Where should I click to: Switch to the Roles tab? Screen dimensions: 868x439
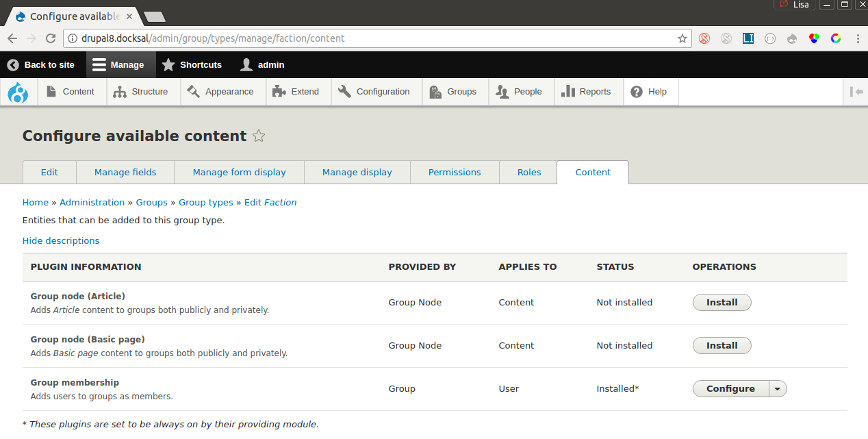[529, 173]
